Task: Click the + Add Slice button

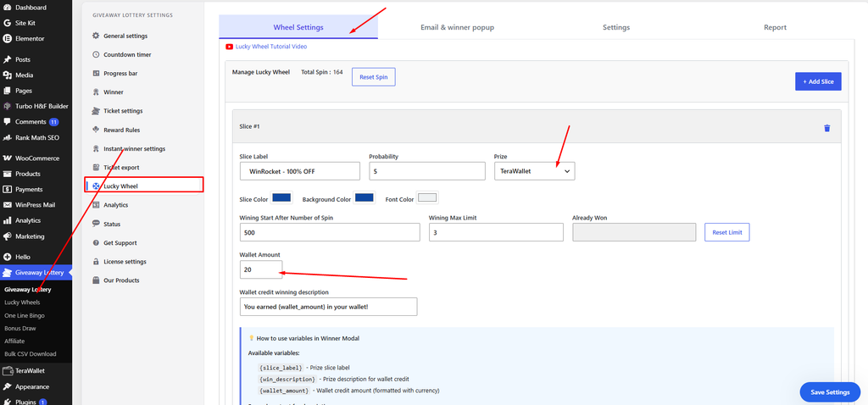Action: tap(818, 81)
